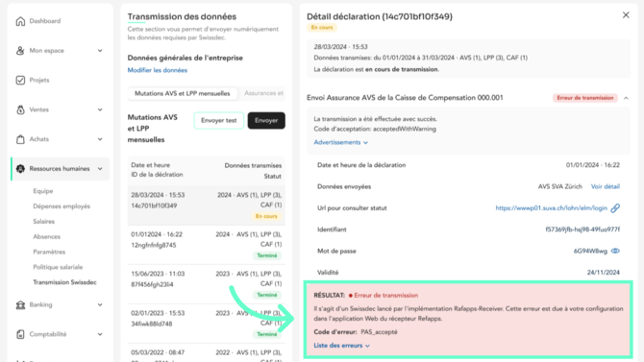
Task: Select declaration dated 05/03/2022 - 08:47
Action: click(x=207, y=353)
